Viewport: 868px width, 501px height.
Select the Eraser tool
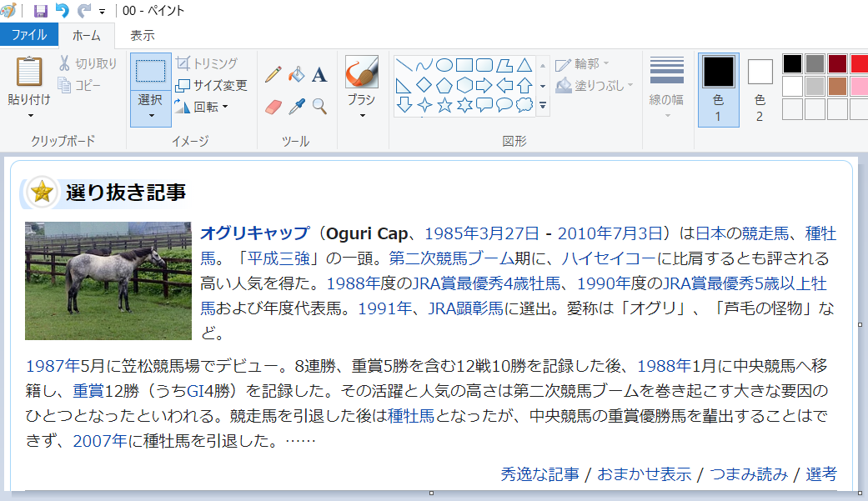(x=273, y=107)
